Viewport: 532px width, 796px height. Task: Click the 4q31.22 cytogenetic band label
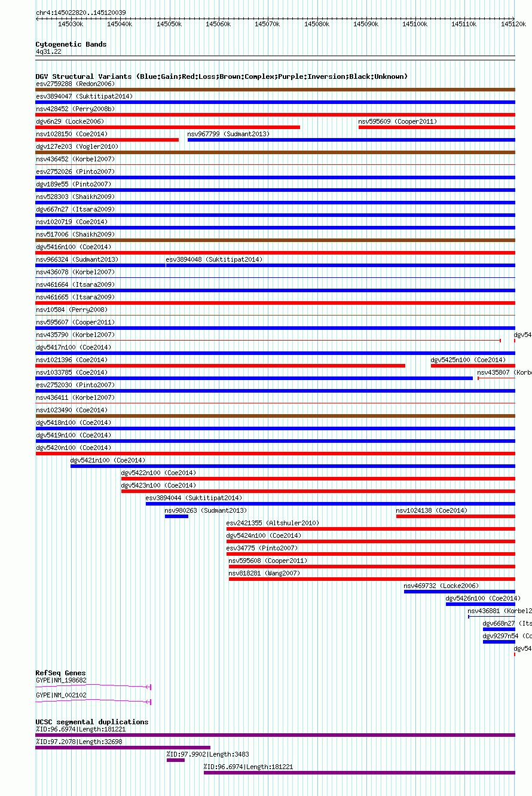pyautogui.click(x=48, y=52)
